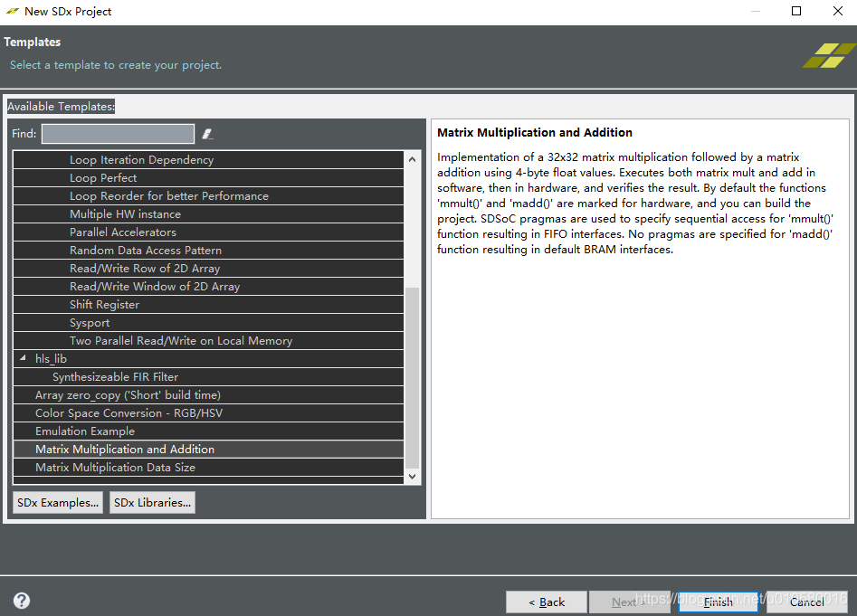
Task: Select Synthesizeable FIR Filter template
Action: click(208, 376)
